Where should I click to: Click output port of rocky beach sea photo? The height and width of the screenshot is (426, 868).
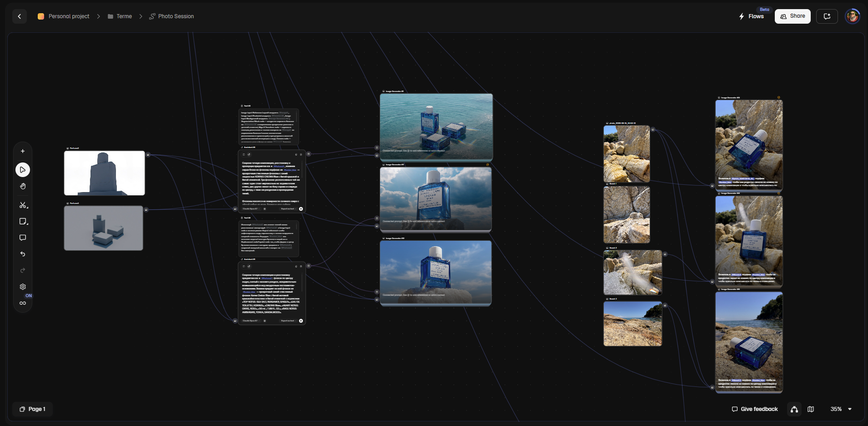pos(665,305)
